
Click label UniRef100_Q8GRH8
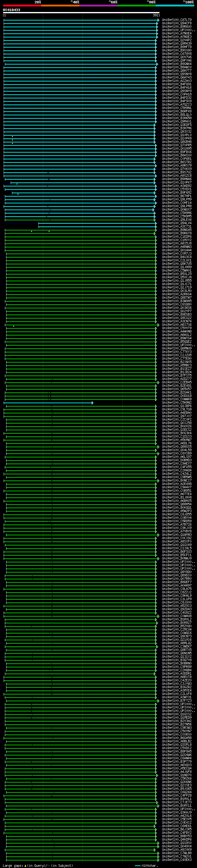click(x=177, y=142)
